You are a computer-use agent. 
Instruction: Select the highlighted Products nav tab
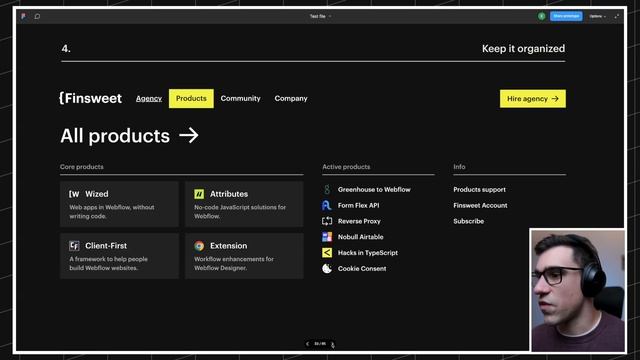(191, 98)
